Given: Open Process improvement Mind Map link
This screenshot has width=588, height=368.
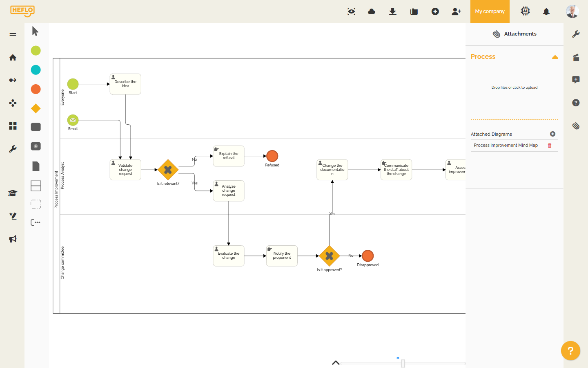Looking at the screenshot, I should (x=506, y=145).
